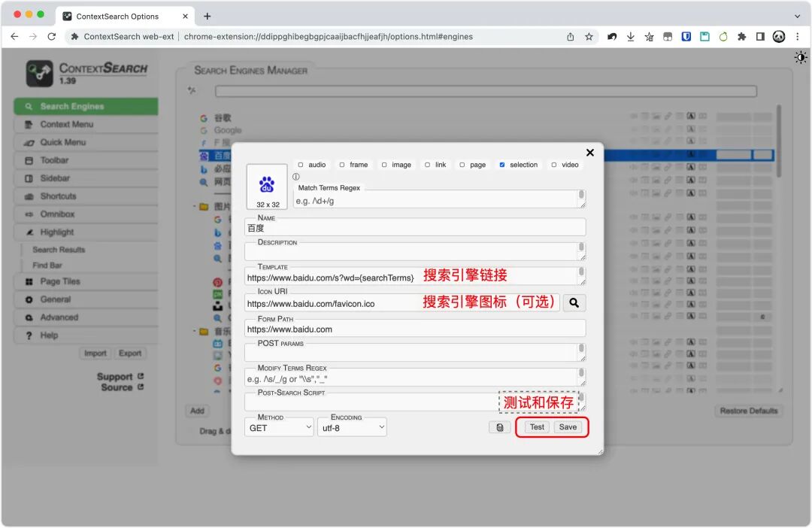The width and height of the screenshot is (812, 528).
Task: Click the Description field
Action: (415, 252)
